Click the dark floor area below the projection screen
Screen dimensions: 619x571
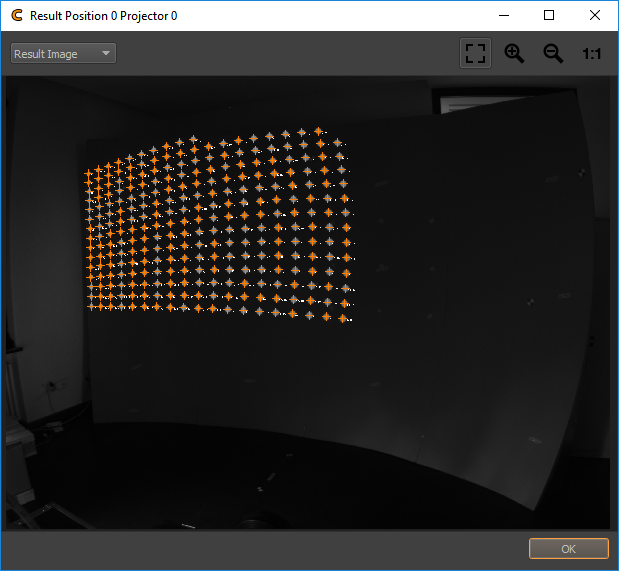click(300, 490)
